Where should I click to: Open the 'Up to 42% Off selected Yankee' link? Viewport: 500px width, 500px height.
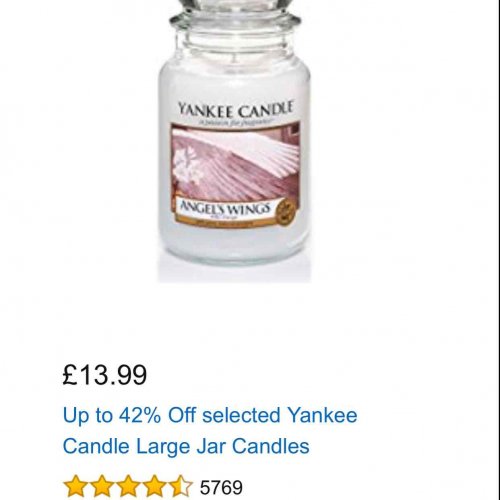pos(210,416)
